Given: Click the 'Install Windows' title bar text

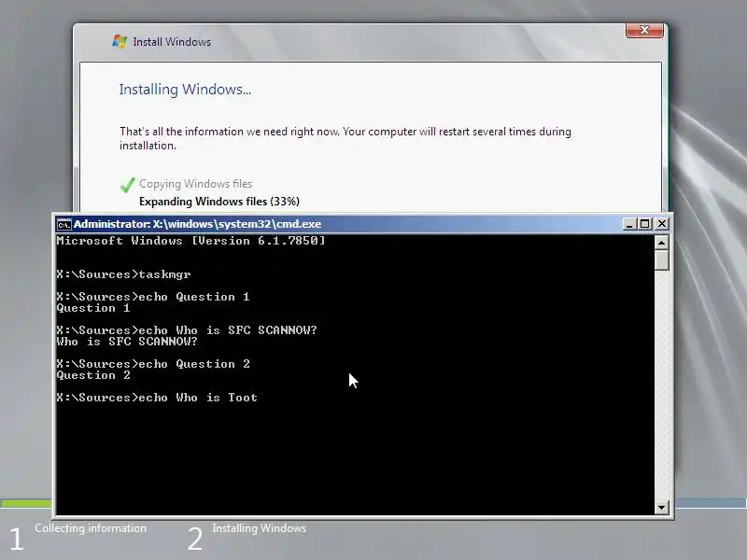Looking at the screenshot, I should pos(172,42).
